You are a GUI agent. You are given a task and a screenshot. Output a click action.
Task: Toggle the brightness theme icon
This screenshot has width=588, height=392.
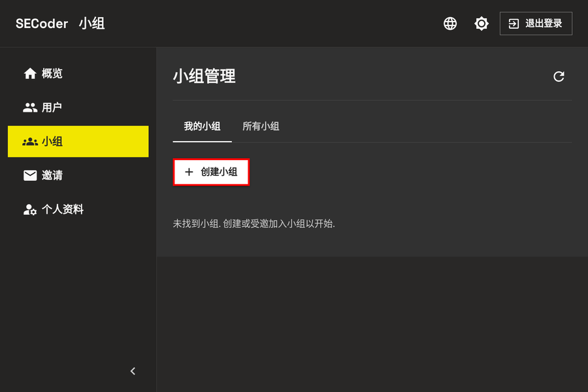click(481, 24)
